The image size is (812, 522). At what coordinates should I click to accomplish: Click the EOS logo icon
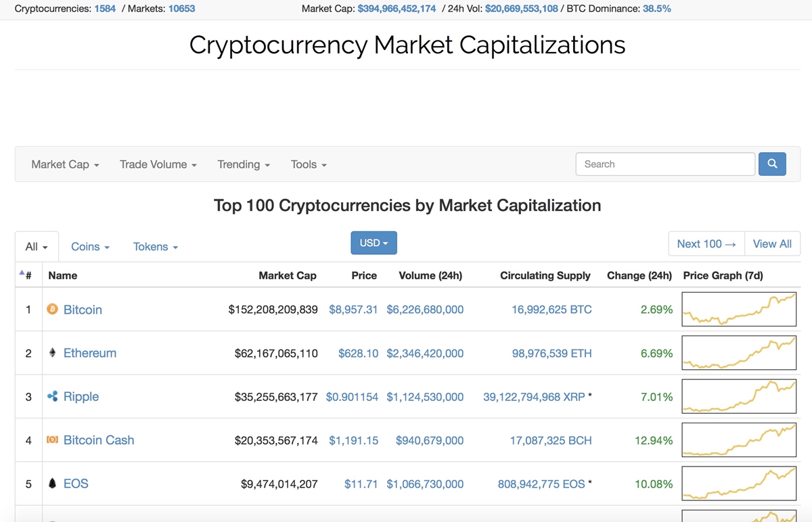click(x=52, y=483)
